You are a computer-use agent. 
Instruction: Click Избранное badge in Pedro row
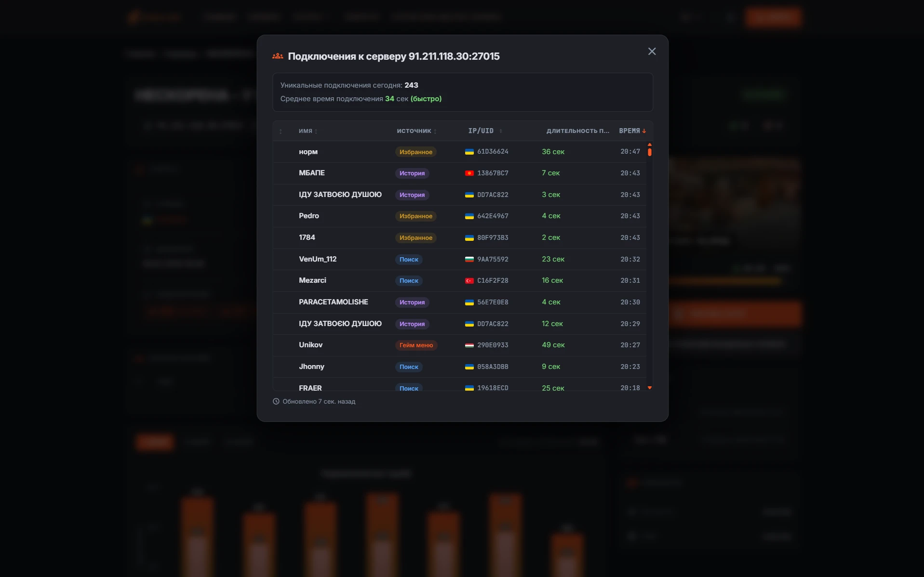pos(415,216)
